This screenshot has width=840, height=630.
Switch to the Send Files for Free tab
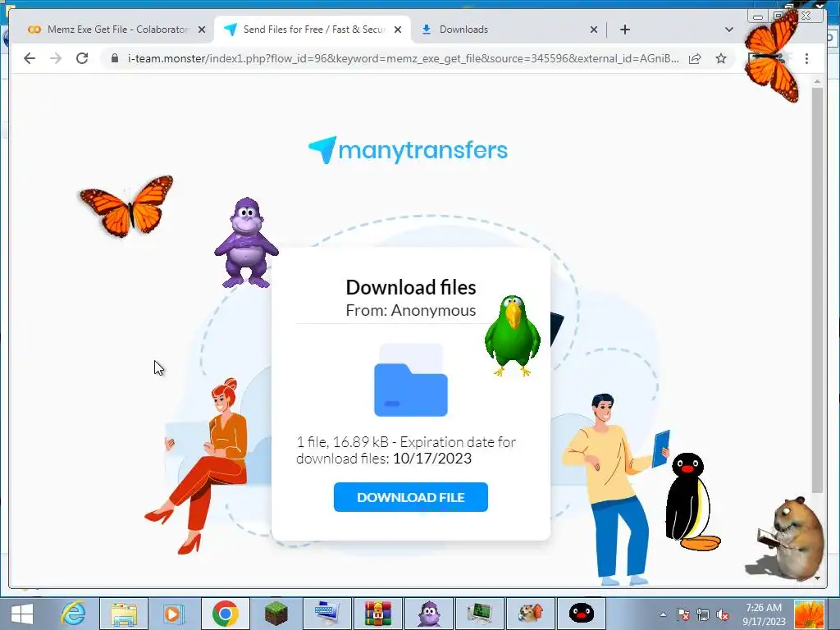[x=313, y=30]
